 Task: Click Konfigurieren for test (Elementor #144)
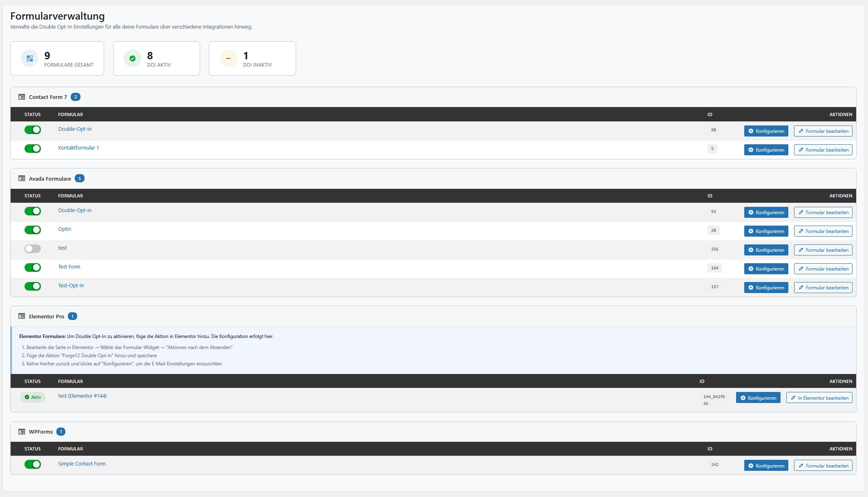pos(758,397)
